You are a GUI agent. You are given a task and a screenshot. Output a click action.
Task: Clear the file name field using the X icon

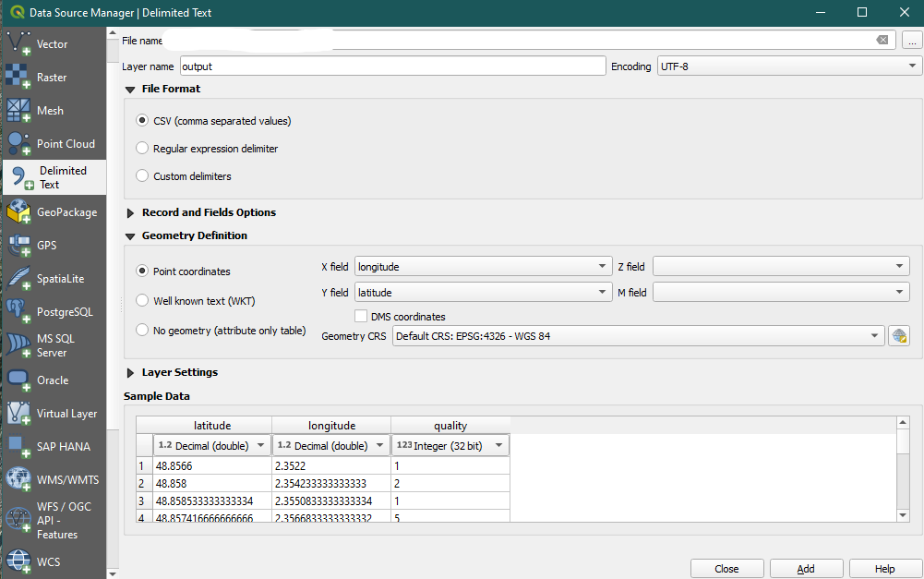point(882,40)
